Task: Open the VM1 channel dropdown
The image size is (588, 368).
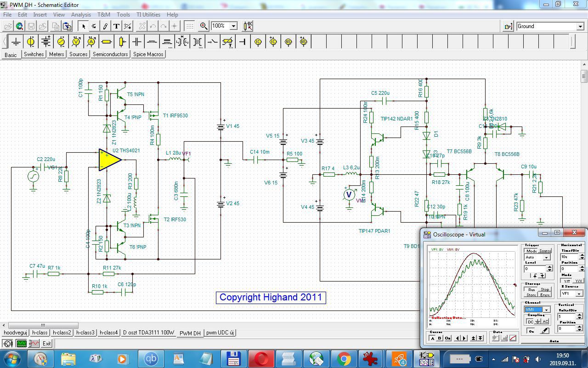Action: (x=547, y=310)
